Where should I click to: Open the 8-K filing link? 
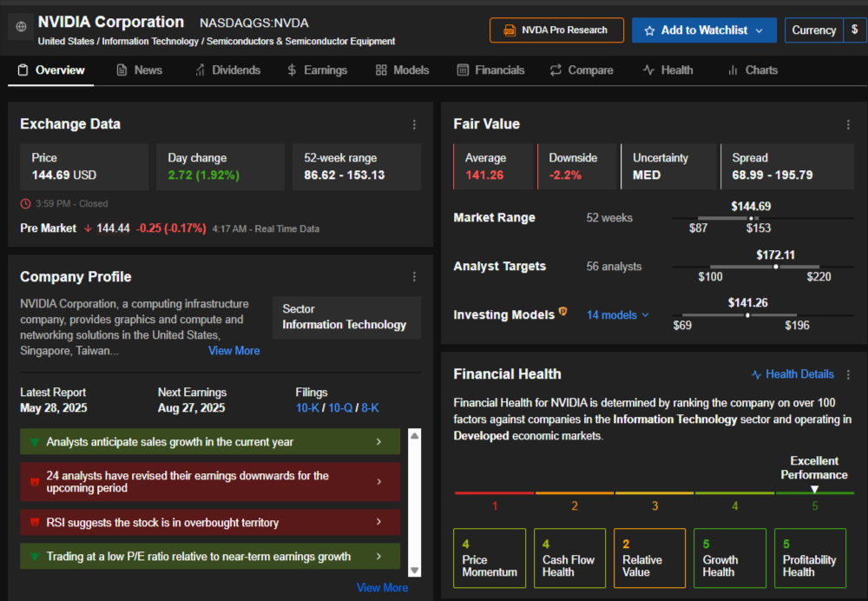[371, 408]
